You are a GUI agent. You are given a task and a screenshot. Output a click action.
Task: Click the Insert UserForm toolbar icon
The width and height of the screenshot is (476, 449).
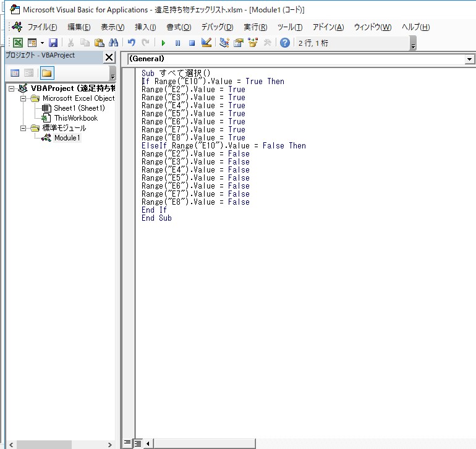click(32, 43)
